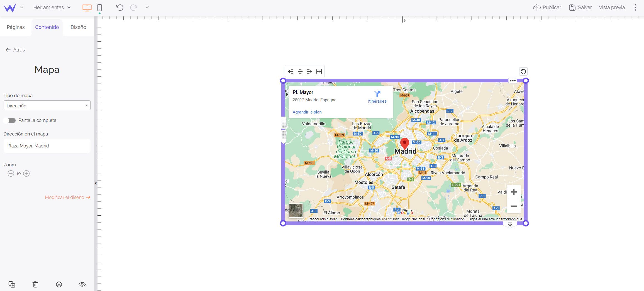This screenshot has height=291, width=644.
Task: Click Modificar el diseño link
Action: pos(68,197)
